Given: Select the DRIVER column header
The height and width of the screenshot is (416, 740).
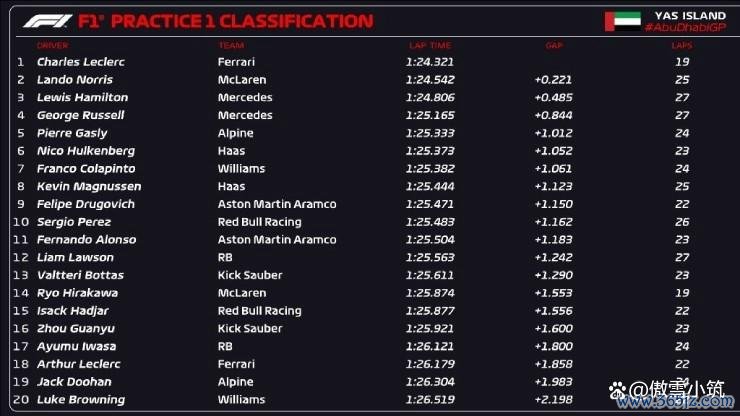Looking at the screenshot, I should pyautogui.click(x=52, y=46).
